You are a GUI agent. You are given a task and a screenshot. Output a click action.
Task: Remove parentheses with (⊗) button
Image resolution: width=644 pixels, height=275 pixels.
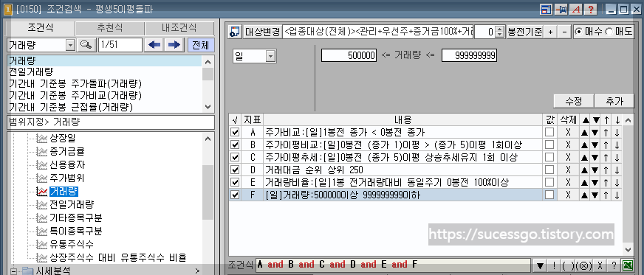pyautogui.click(x=583, y=265)
